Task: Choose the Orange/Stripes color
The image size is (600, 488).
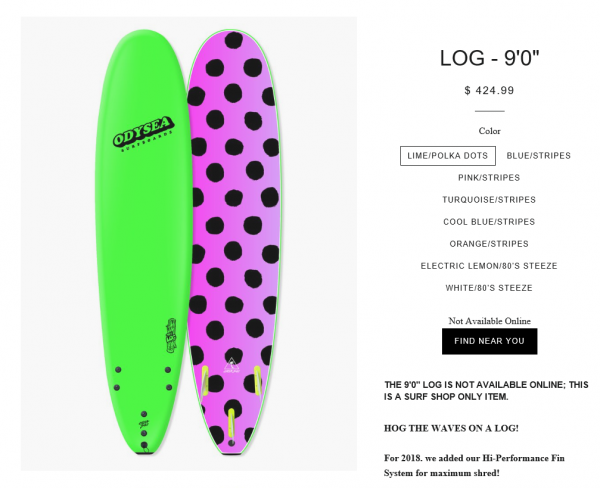Action: pyautogui.click(x=489, y=244)
